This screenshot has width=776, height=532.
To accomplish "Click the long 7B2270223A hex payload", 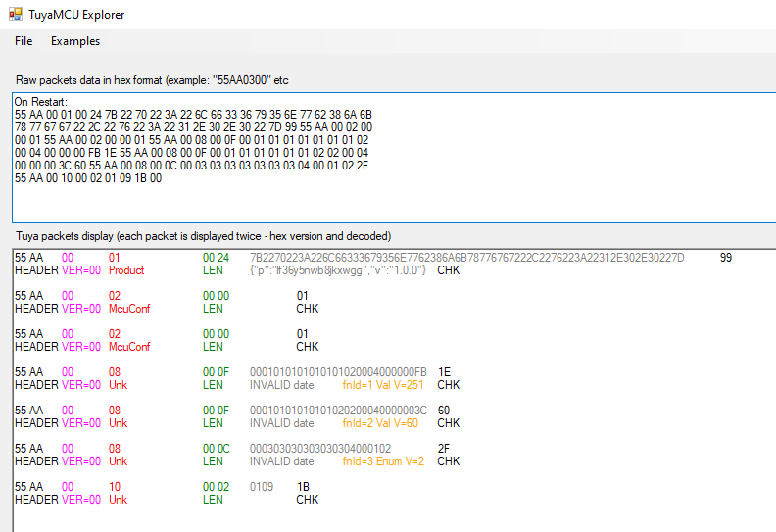I will (466, 258).
